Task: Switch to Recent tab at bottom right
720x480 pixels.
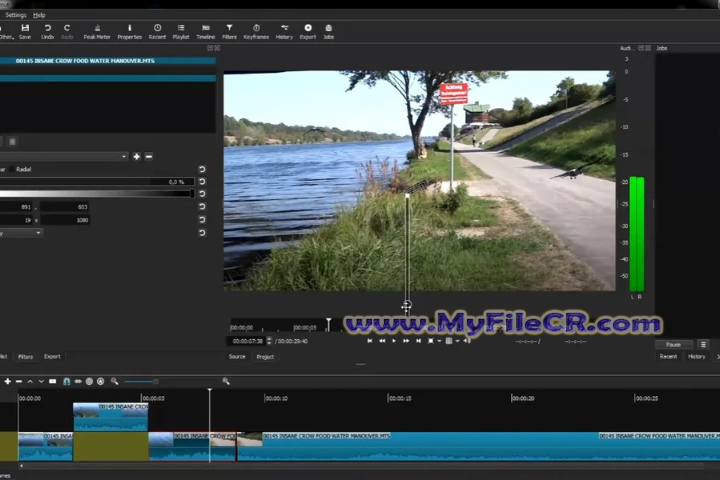Action: tap(668, 356)
